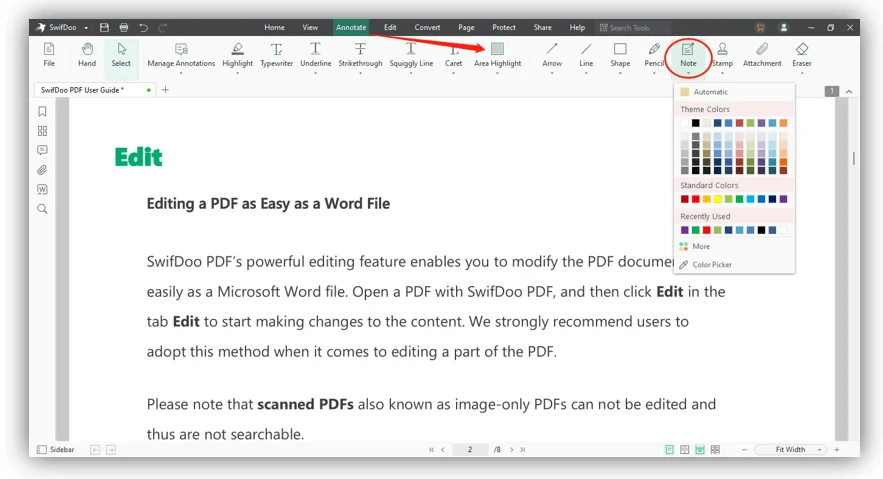Viewport: 883px width, 479px height.
Task: Pick the Stamp annotation tool
Action: click(x=722, y=55)
